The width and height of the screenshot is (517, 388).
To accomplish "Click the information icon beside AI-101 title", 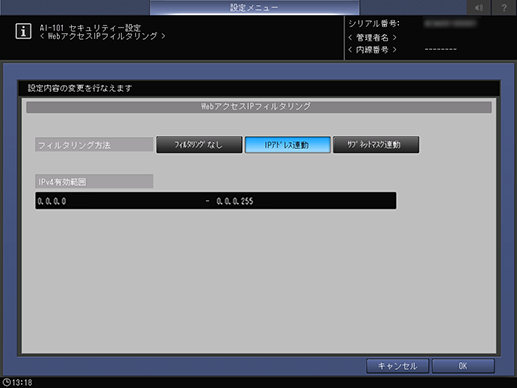I will tap(23, 31).
